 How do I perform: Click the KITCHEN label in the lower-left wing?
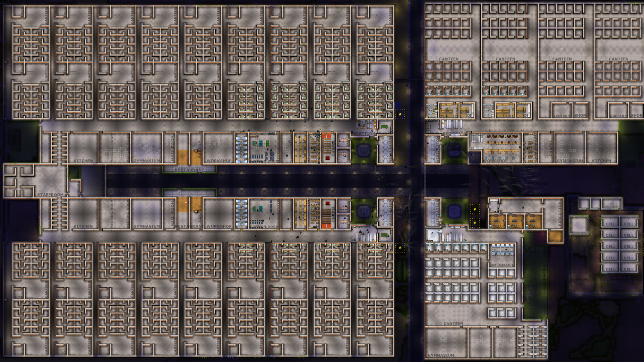tap(83, 226)
